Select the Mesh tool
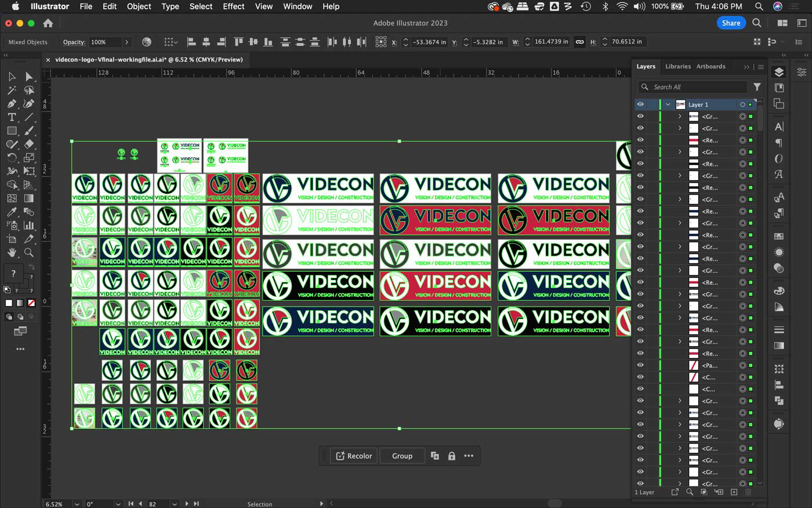This screenshot has height=508, width=812. 12,198
